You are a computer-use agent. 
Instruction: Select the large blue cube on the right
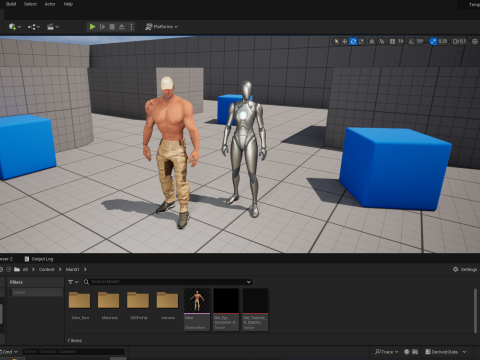coord(395,168)
